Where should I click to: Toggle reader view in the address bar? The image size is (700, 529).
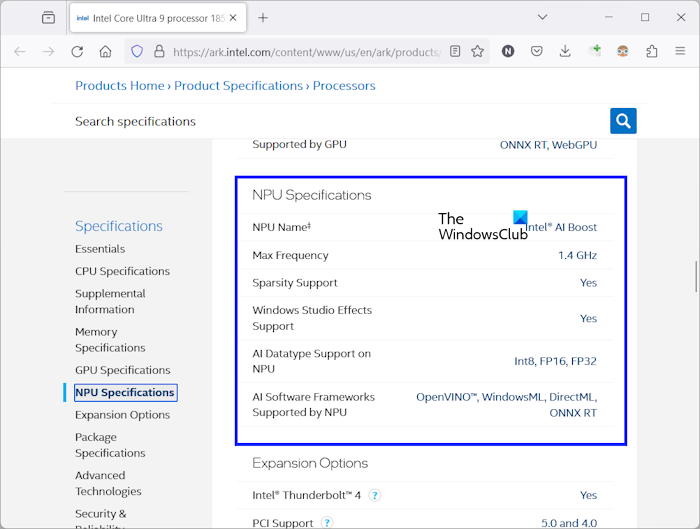455,51
